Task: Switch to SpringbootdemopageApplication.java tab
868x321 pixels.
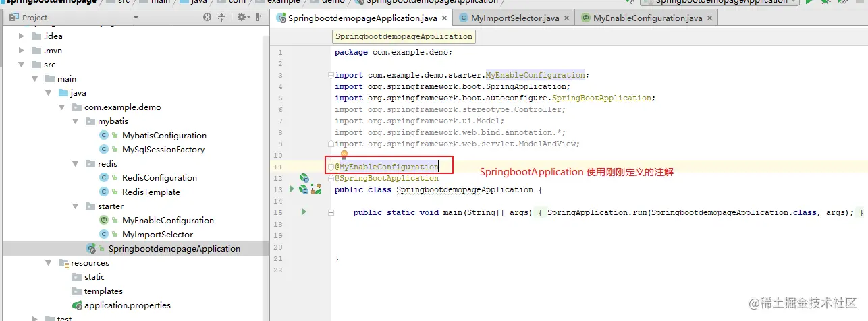Action: (358, 18)
